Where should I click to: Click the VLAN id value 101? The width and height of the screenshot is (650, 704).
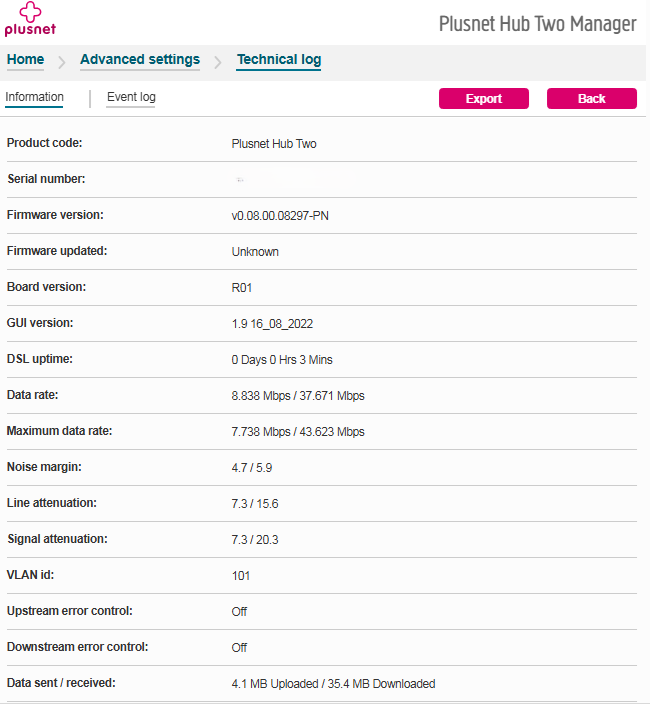click(x=241, y=576)
